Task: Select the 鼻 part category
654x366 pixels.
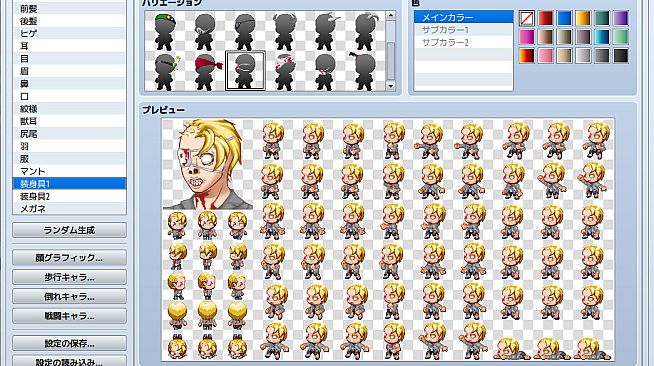Action: 69,84
